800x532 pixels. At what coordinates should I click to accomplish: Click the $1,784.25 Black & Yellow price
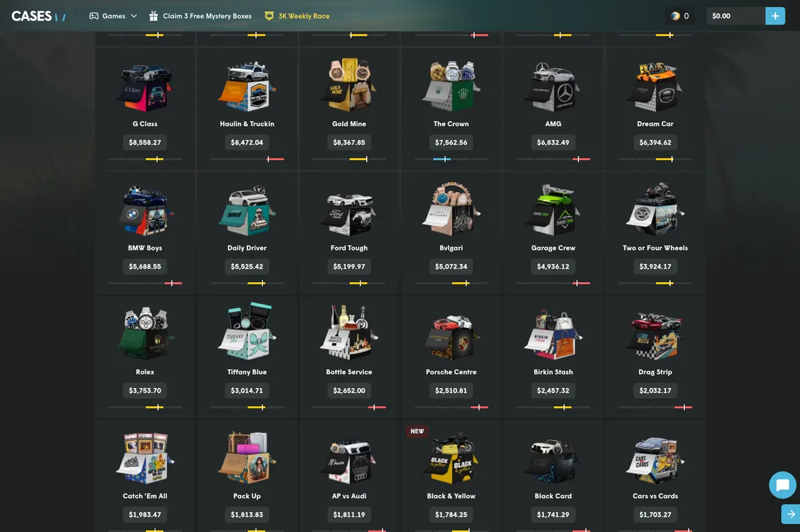coord(451,514)
